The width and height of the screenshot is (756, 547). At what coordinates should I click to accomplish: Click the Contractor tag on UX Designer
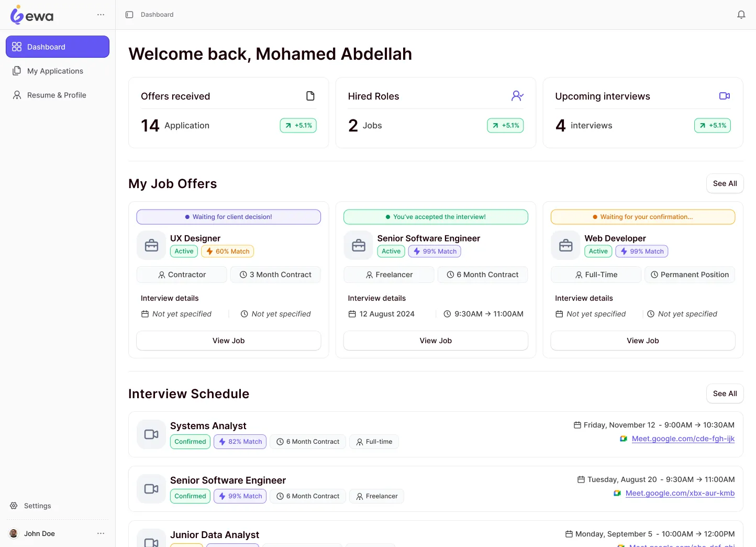(182, 275)
